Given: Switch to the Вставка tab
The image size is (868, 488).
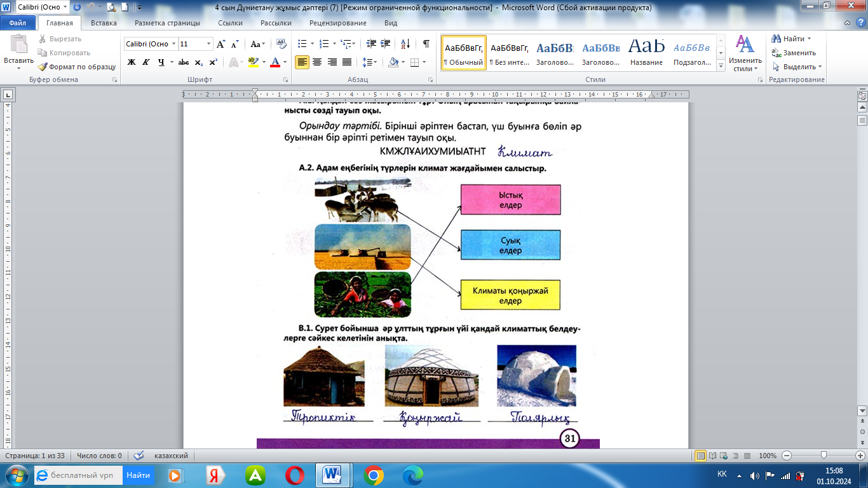Looking at the screenshot, I should pos(104,23).
